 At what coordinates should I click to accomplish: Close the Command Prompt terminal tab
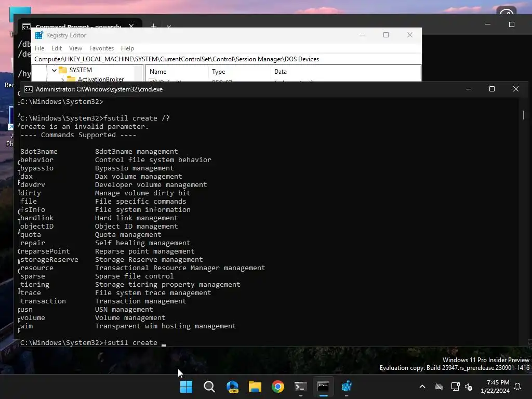pyautogui.click(x=131, y=26)
